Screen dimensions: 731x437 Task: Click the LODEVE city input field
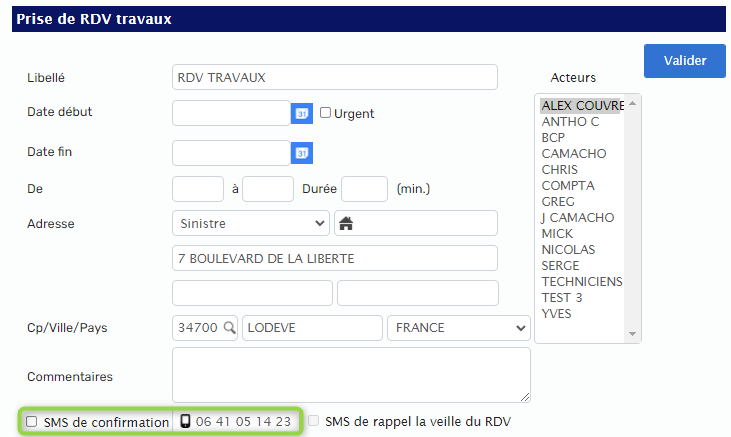click(312, 328)
